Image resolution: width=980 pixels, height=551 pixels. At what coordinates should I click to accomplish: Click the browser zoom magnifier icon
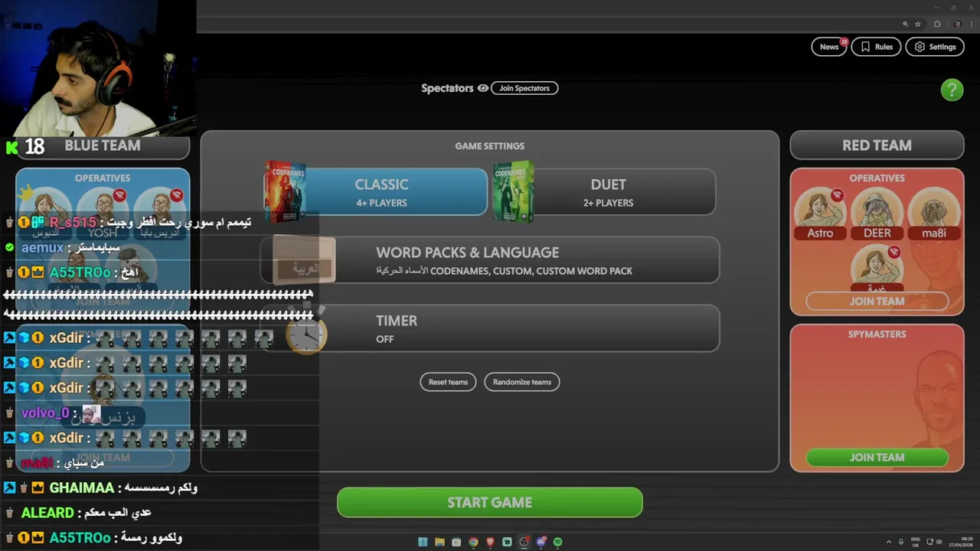(906, 24)
